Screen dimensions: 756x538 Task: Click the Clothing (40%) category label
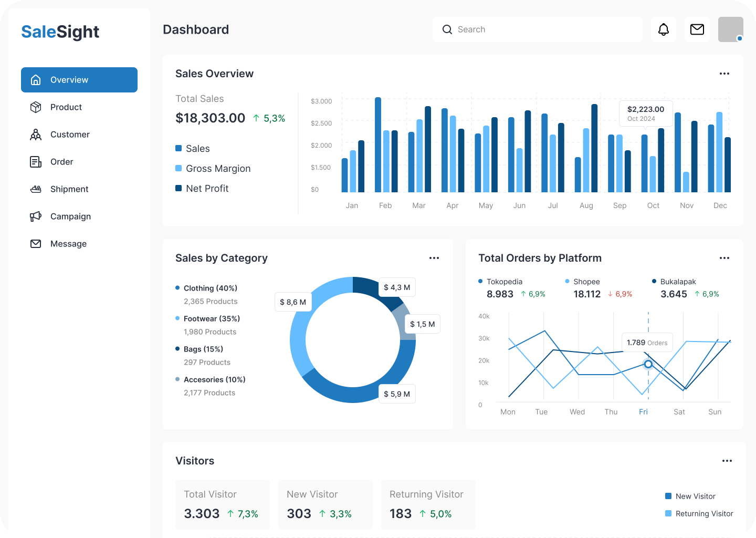tap(210, 288)
